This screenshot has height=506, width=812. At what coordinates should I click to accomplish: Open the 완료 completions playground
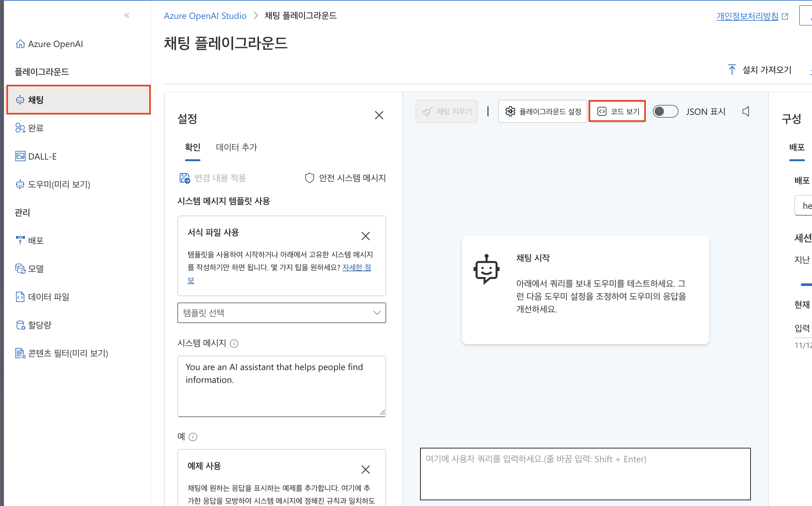coord(36,128)
